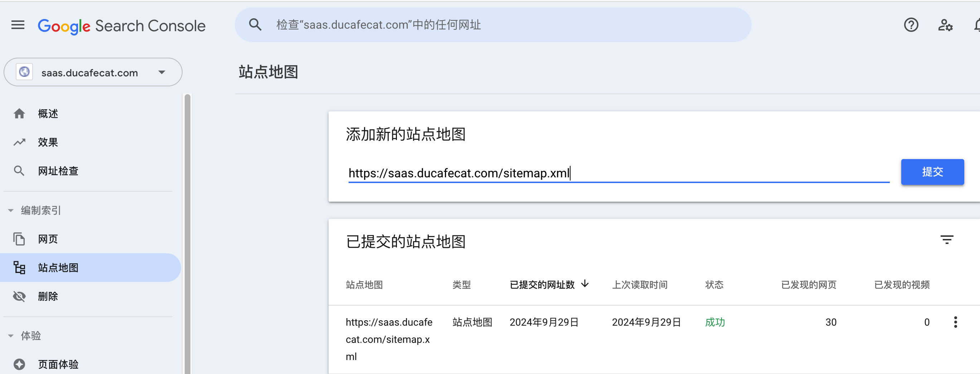Open notifications bell icon
This screenshot has height=374, width=980.
coord(976,25)
